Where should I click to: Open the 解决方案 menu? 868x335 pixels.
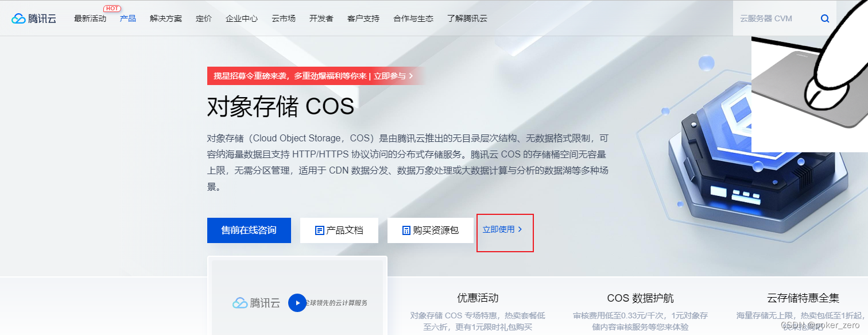[x=166, y=18]
